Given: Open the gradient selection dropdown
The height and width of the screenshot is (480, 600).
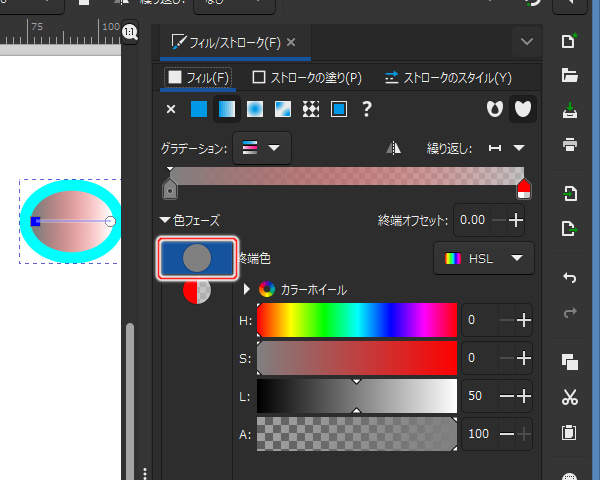Looking at the screenshot, I should coord(262,148).
